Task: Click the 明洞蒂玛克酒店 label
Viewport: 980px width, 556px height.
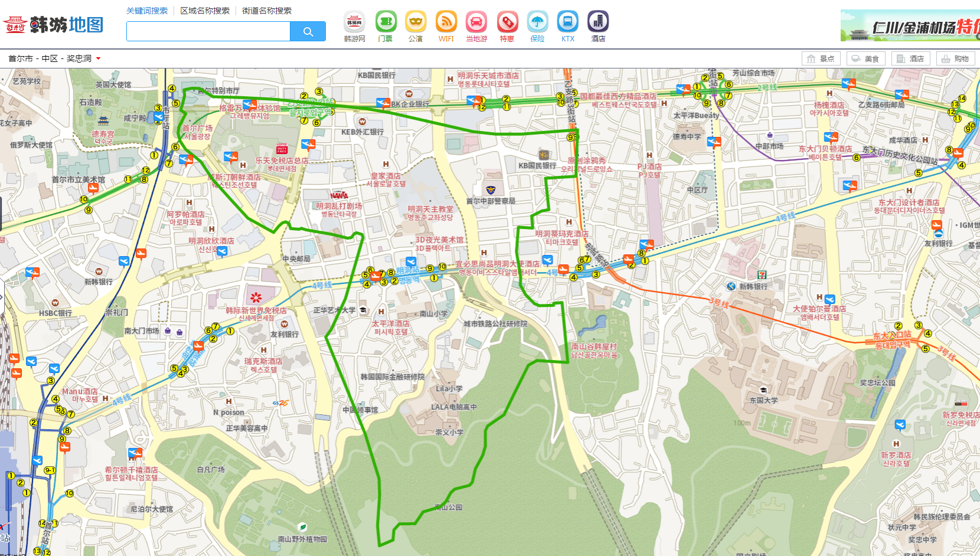Action: [x=562, y=238]
